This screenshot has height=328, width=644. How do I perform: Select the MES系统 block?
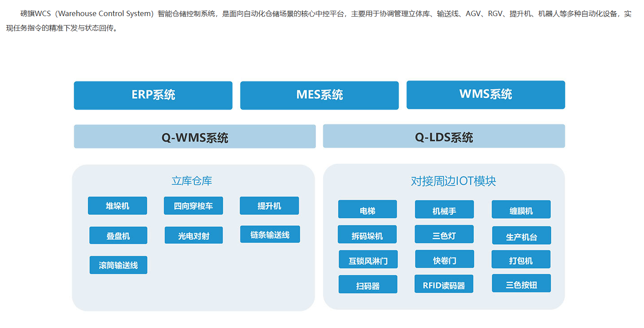(319, 95)
